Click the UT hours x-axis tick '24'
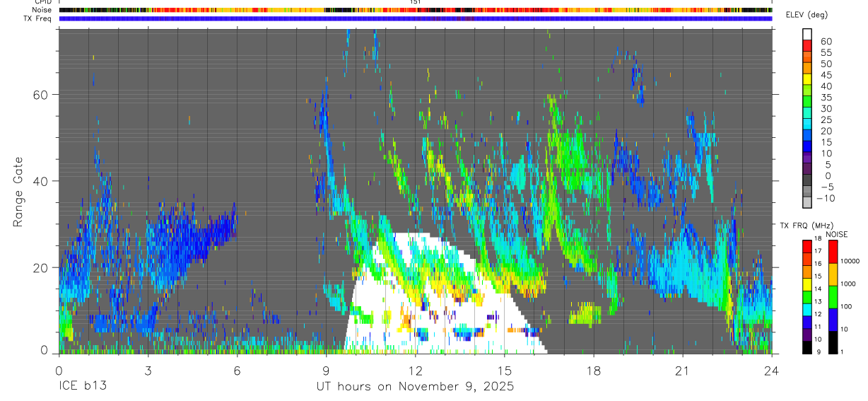Image resolution: width=868 pixels, height=401 pixels. (771, 371)
